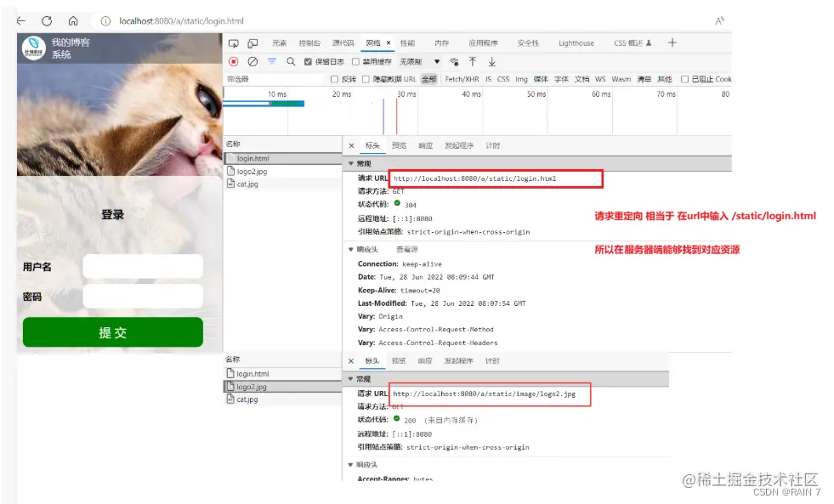The image size is (834, 504).
Task: Select 计时 tab in lower details panel
Action: tap(492, 361)
